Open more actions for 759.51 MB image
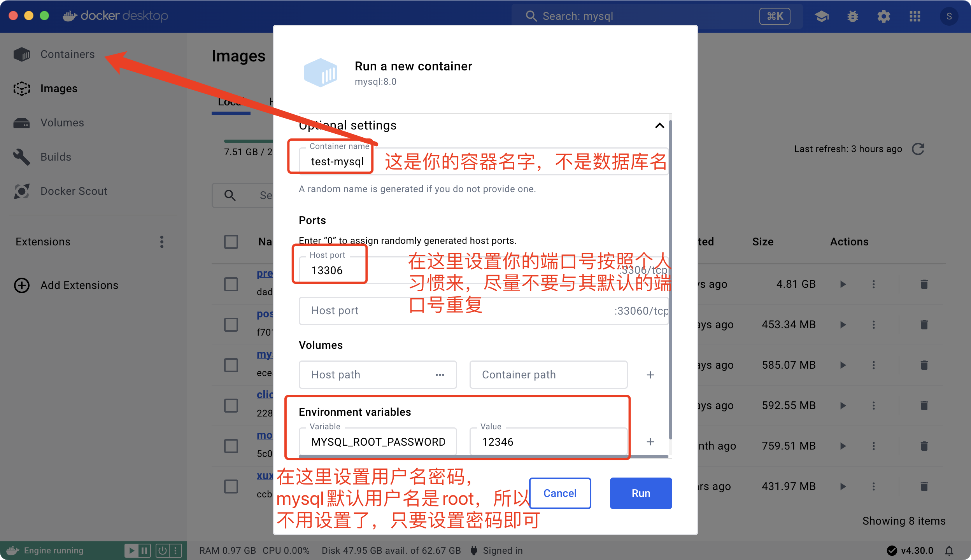 pyautogui.click(x=874, y=446)
